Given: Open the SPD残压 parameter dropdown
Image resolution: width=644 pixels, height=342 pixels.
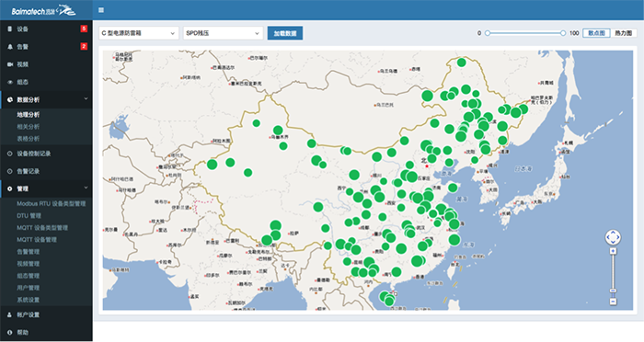Looking at the screenshot, I should (x=223, y=33).
